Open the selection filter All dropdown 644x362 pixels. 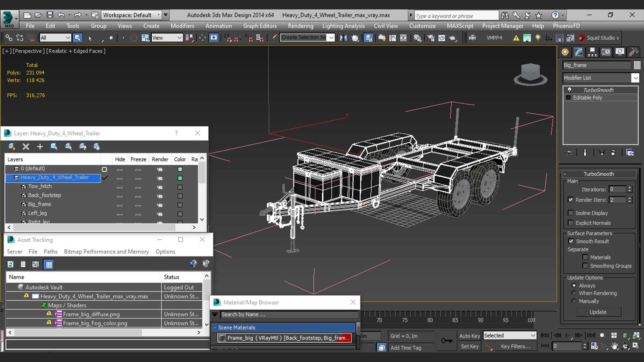pos(55,38)
